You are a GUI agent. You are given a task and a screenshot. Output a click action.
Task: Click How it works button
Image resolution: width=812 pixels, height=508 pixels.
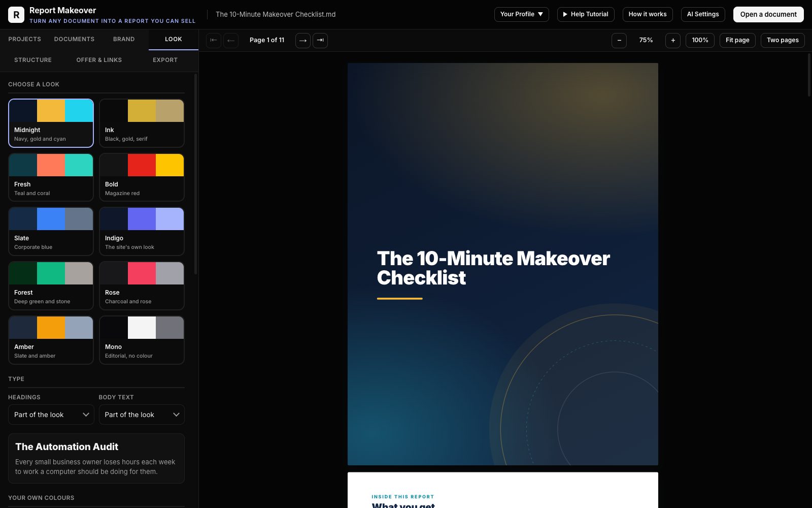[x=648, y=14]
